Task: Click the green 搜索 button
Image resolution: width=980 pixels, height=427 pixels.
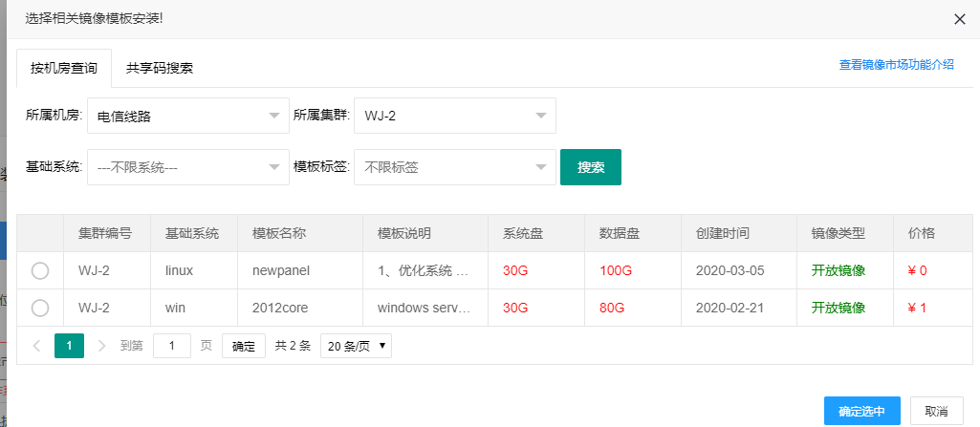Action: [591, 167]
